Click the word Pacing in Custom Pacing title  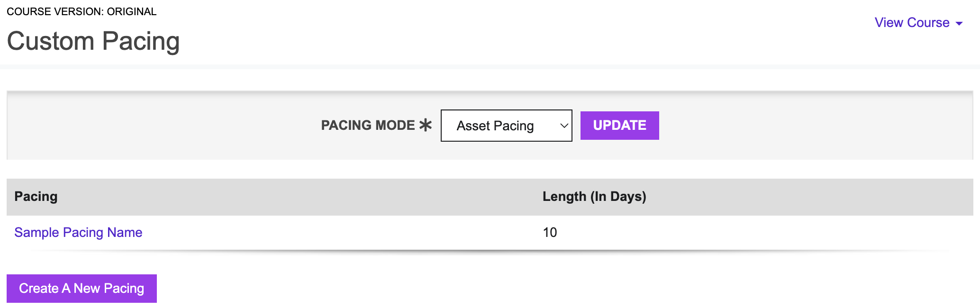click(x=141, y=41)
